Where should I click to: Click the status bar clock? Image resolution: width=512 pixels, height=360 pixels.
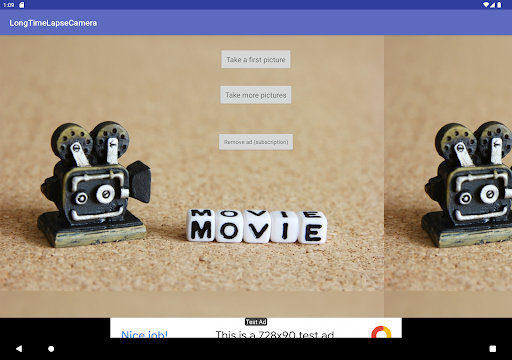coord(9,5)
